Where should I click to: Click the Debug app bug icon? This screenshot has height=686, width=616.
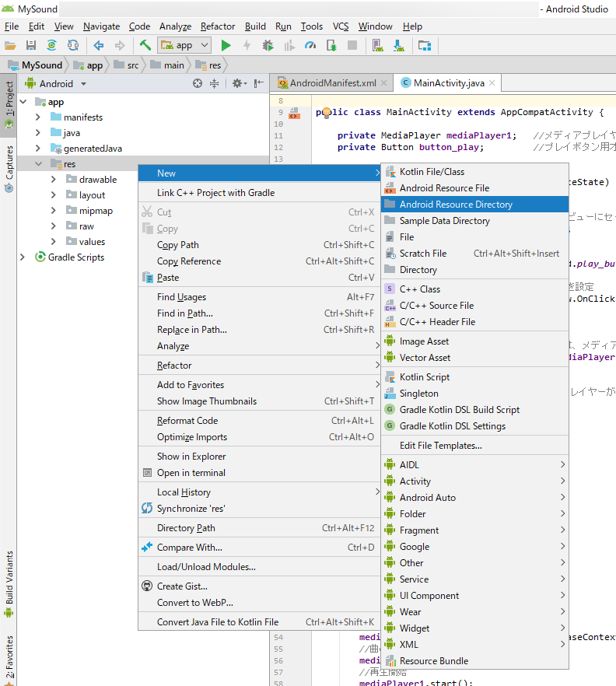268,45
